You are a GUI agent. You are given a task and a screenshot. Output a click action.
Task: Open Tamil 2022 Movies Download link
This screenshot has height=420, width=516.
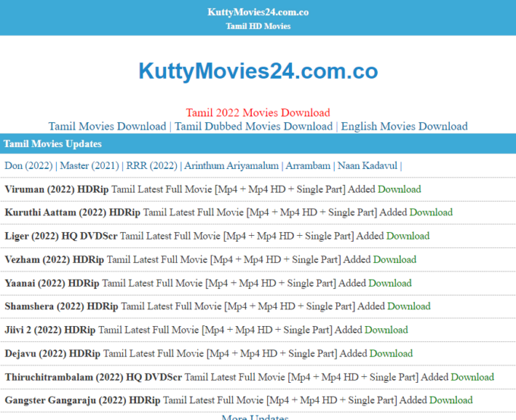[x=258, y=113]
